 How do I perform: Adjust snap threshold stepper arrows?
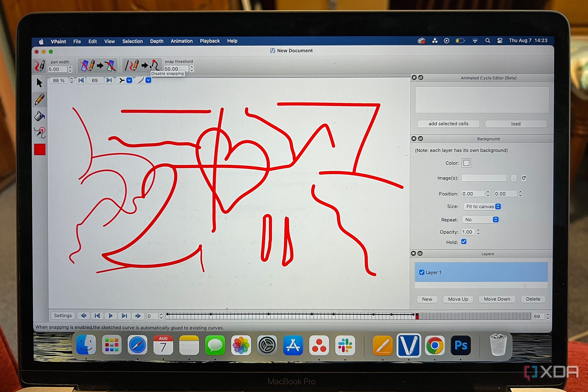[192, 69]
